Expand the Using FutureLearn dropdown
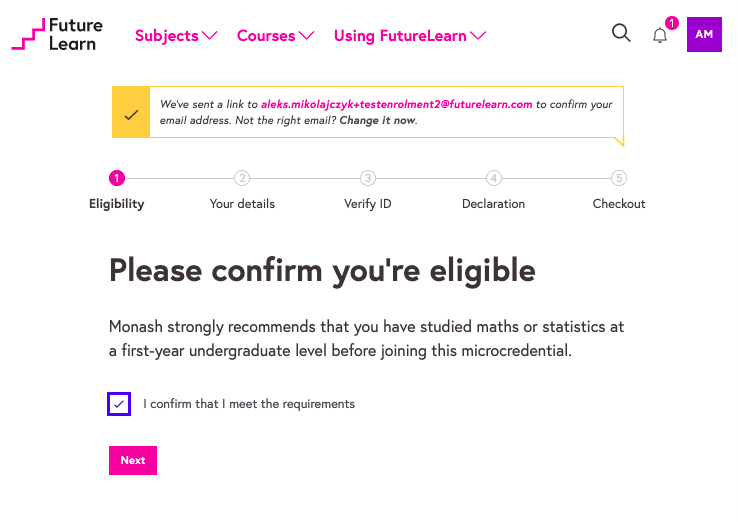The height and width of the screenshot is (522, 738). (x=410, y=36)
